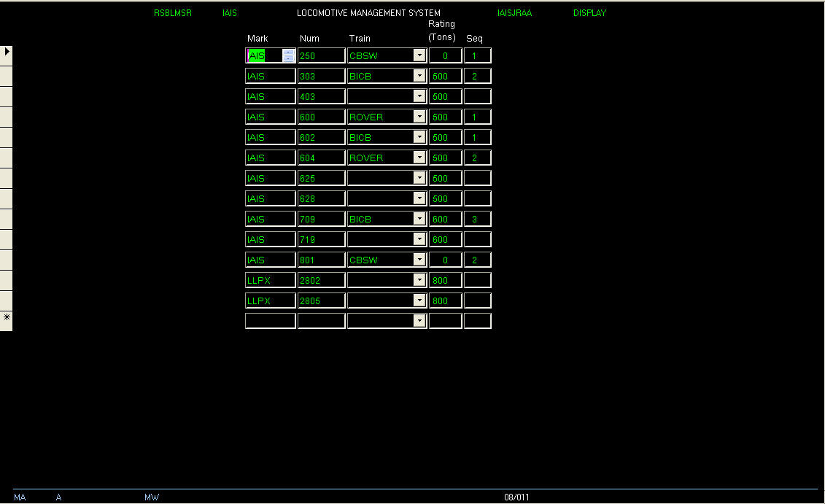825x504 pixels.
Task: Click the Num field containing 628
Action: click(x=322, y=198)
